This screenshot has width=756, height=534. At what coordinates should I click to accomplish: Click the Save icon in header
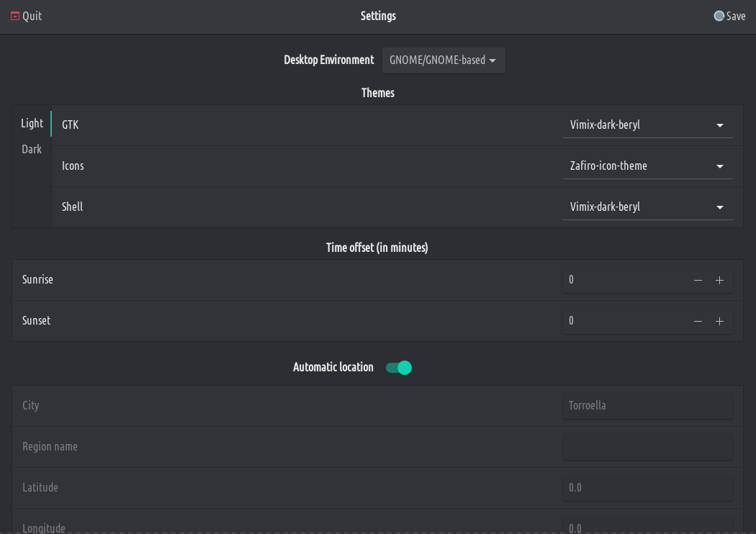coord(719,16)
